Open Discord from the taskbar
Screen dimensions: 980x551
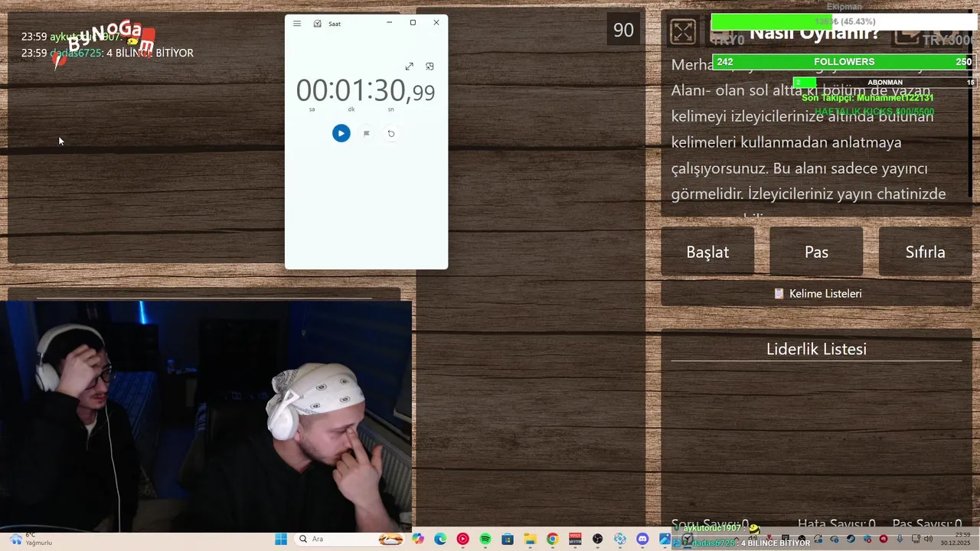pos(642,540)
